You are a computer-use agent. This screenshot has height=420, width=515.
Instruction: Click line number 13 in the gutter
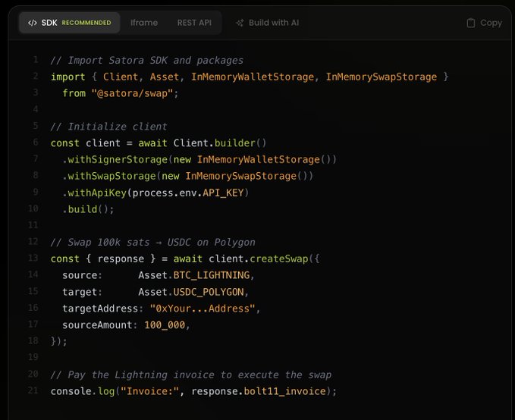click(x=33, y=258)
